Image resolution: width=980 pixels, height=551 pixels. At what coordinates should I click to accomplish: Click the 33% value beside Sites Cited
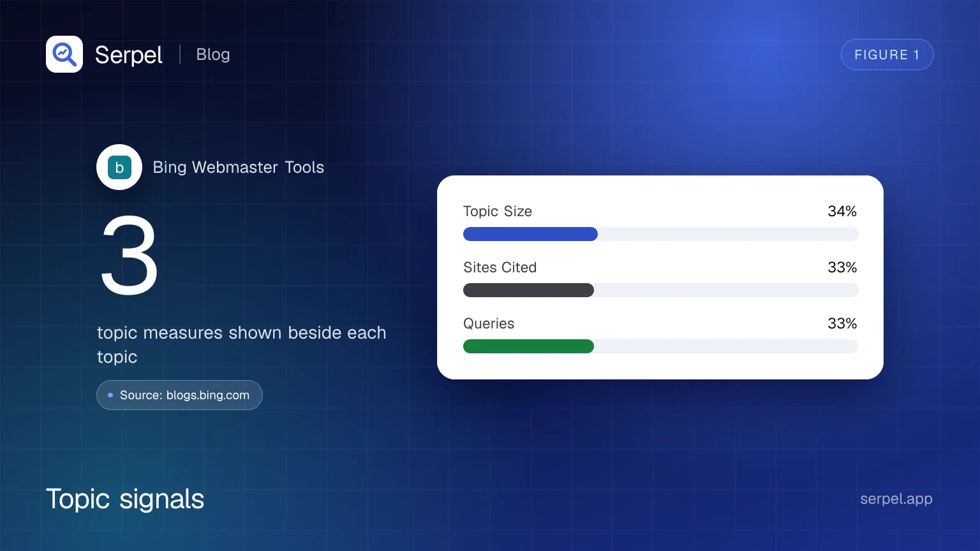tap(842, 267)
